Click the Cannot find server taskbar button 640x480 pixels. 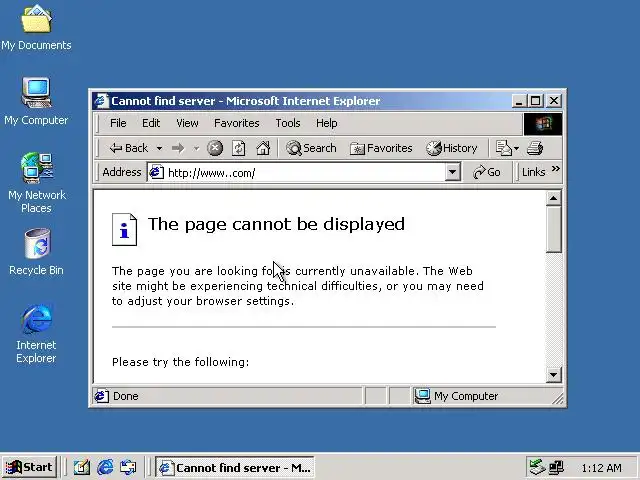tap(235, 467)
